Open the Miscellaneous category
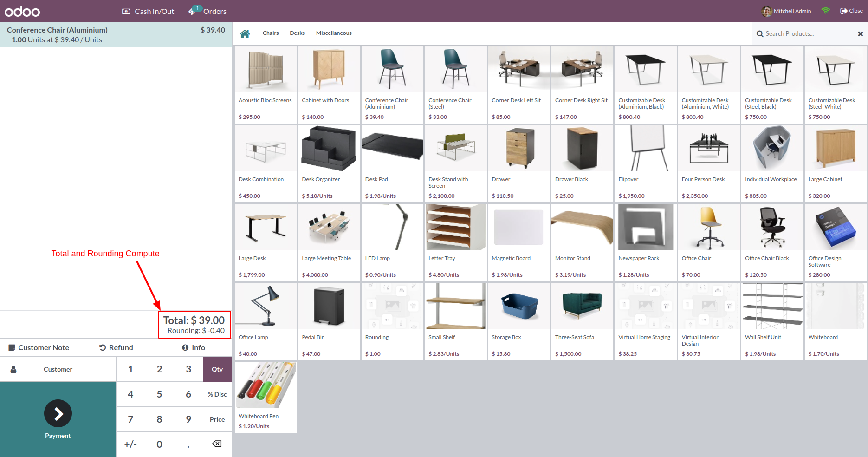This screenshot has height=457, width=868. [334, 33]
